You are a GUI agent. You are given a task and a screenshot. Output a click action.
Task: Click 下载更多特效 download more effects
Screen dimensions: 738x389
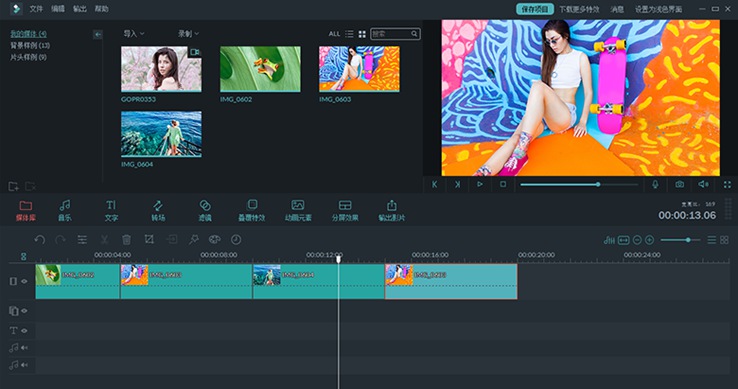tap(579, 9)
